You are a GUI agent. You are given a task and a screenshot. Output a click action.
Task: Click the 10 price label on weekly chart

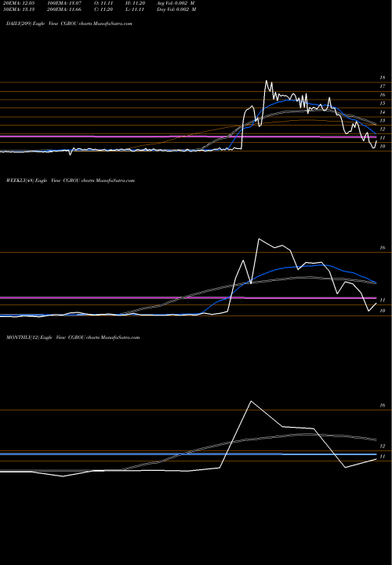pyautogui.click(x=383, y=311)
